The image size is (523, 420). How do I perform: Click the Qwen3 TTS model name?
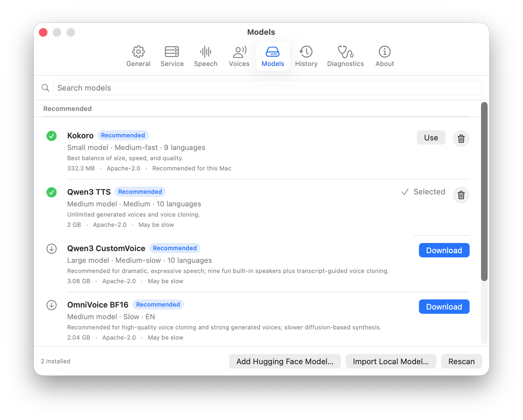(x=89, y=192)
